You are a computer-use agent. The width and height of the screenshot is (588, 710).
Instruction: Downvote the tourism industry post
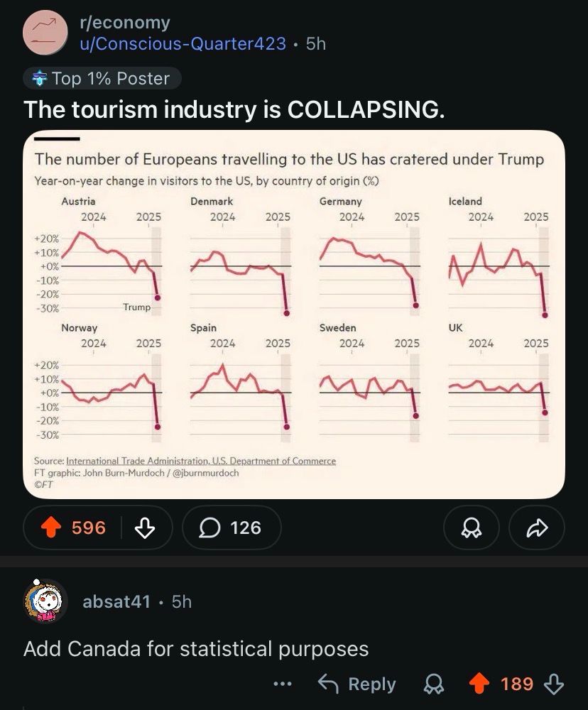tap(146, 528)
